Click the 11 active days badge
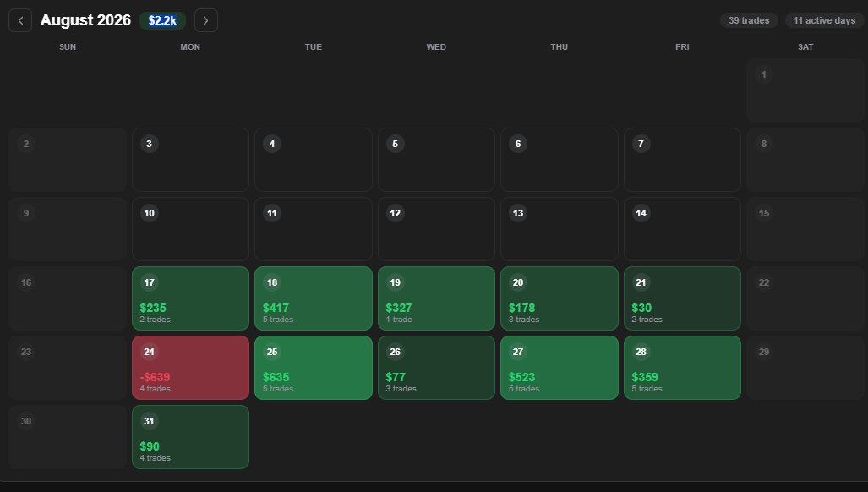Screen dimensions: 868x492 (x=824, y=20)
